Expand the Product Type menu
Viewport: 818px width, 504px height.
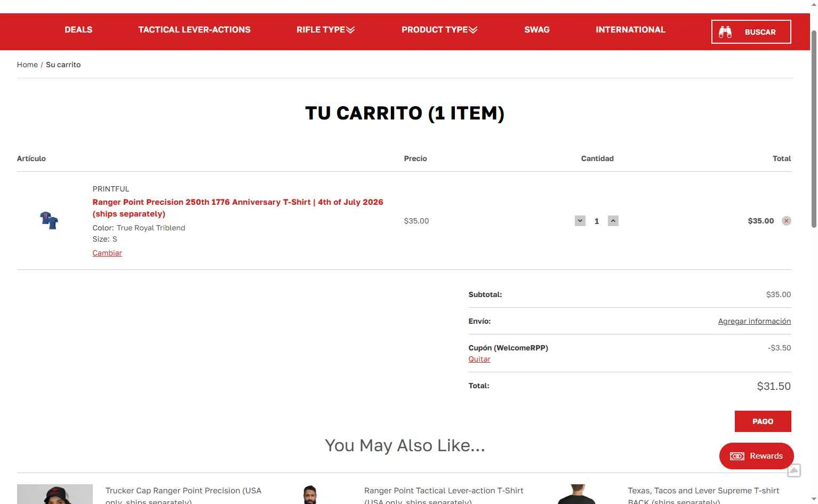click(439, 30)
